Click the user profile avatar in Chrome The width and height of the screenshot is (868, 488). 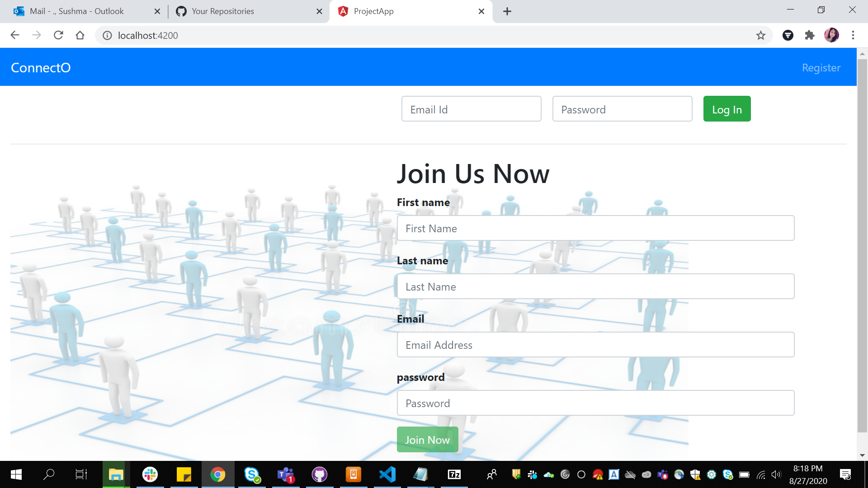[831, 35]
